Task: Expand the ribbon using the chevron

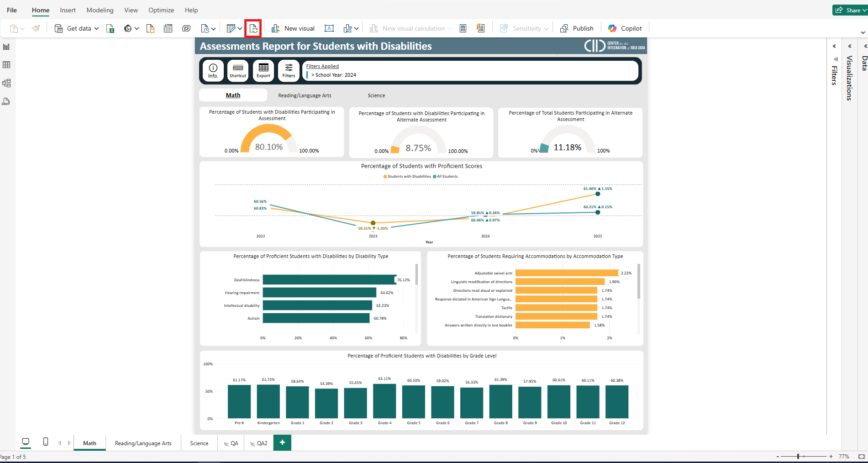Action: [863, 32]
